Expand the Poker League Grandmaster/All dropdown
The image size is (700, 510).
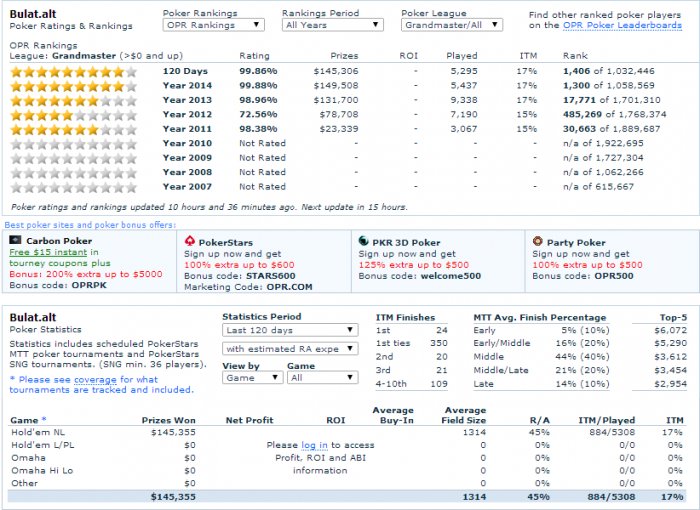pyautogui.click(x=452, y=25)
